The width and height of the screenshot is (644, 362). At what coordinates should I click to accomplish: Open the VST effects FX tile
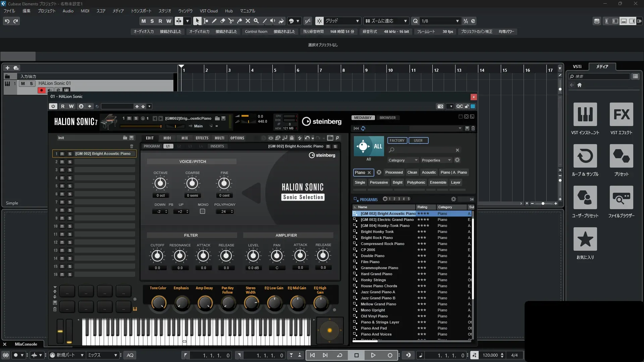(x=621, y=114)
